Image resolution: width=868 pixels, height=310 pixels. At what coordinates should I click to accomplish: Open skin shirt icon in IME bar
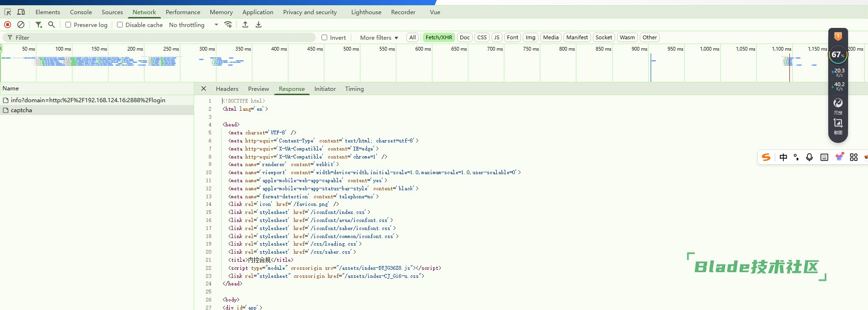[839, 157]
